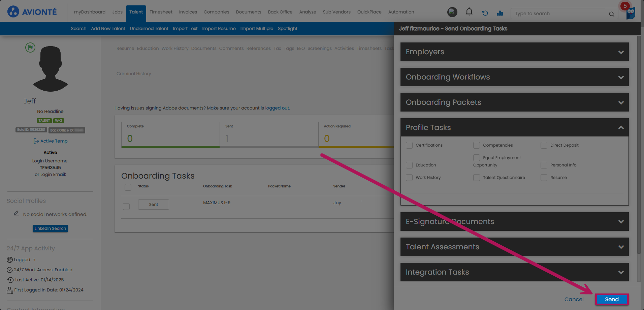This screenshot has width=644, height=310.
Task: Select the MAXIMUS I-9 row checkbox
Action: click(126, 207)
